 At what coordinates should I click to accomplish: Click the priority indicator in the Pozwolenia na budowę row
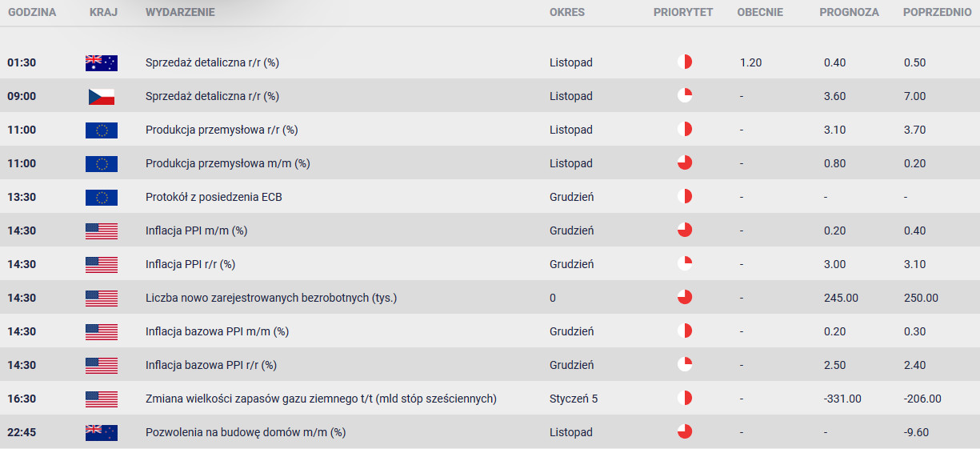684,432
